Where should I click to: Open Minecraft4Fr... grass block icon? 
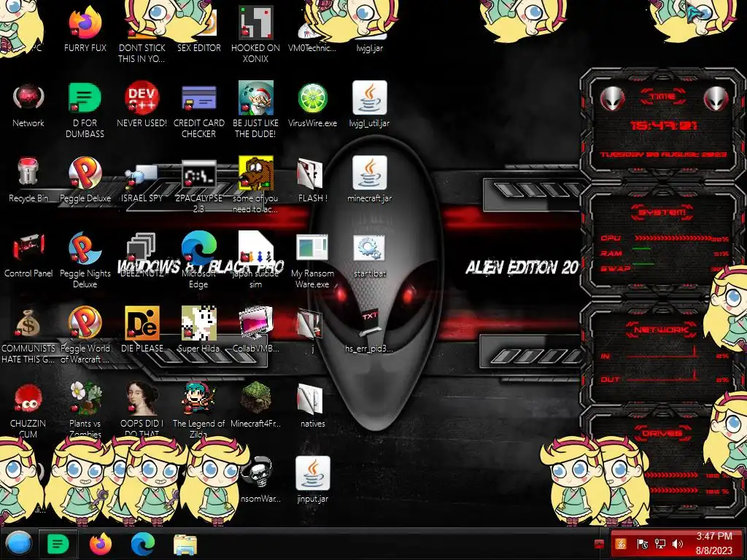coord(256,398)
